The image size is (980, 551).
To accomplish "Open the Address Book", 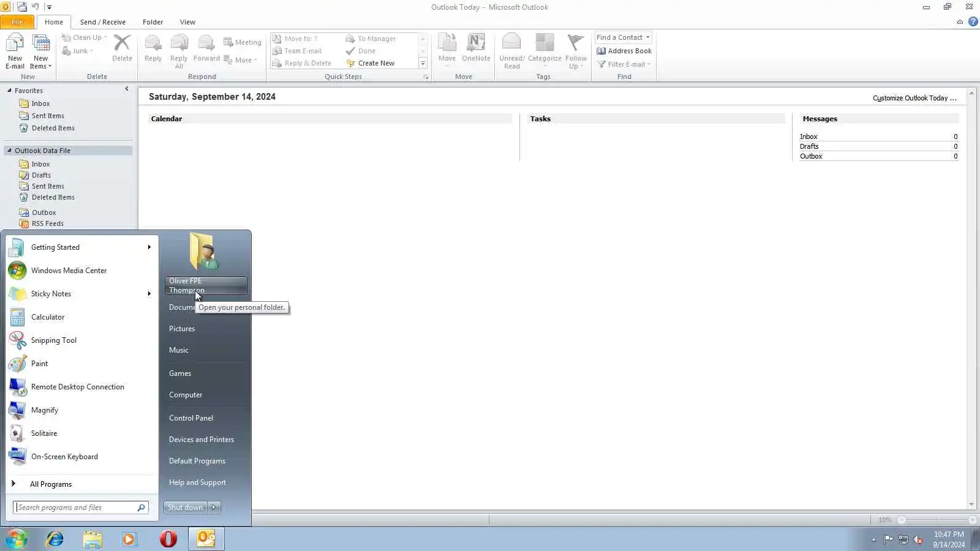I will tap(624, 51).
